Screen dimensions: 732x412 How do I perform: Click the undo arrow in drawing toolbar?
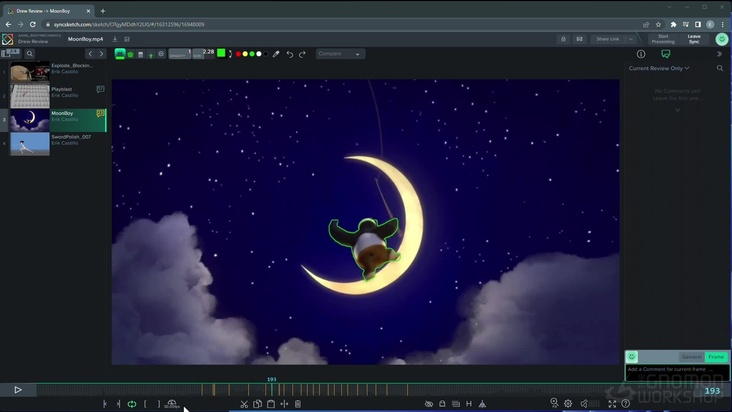289,54
